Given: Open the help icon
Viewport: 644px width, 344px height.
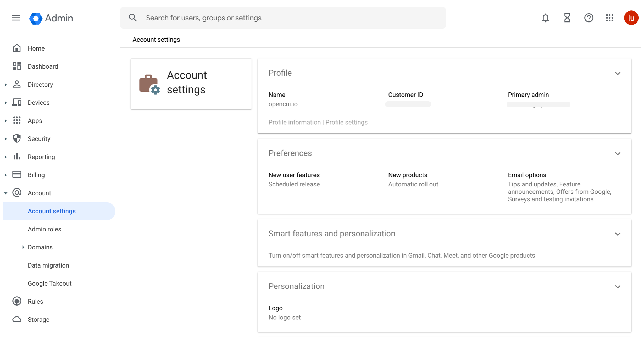Looking at the screenshot, I should (589, 18).
